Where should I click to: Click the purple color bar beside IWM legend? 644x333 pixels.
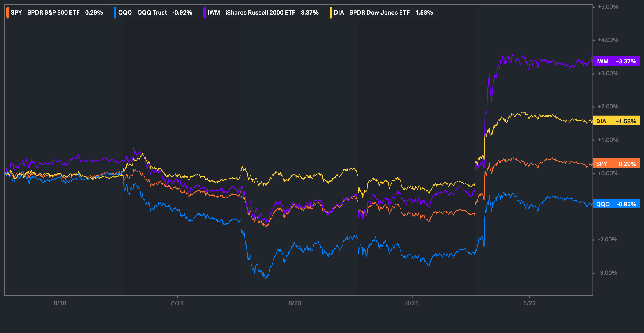(204, 13)
